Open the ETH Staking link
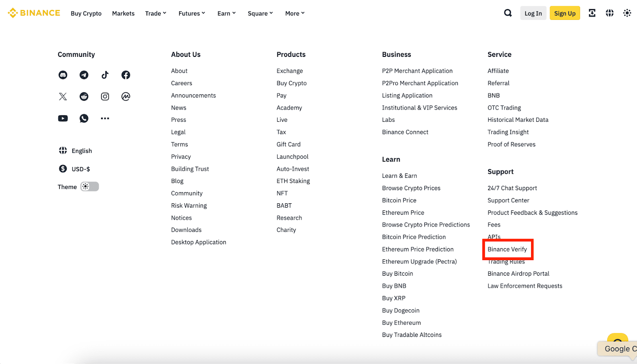637x364 pixels. point(293,181)
